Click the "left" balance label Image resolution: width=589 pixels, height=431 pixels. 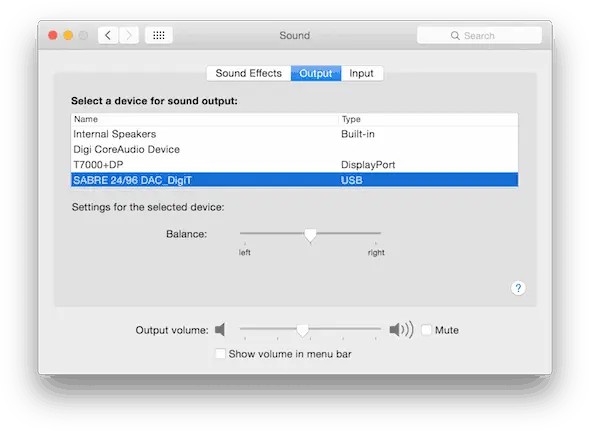click(x=245, y=253)
